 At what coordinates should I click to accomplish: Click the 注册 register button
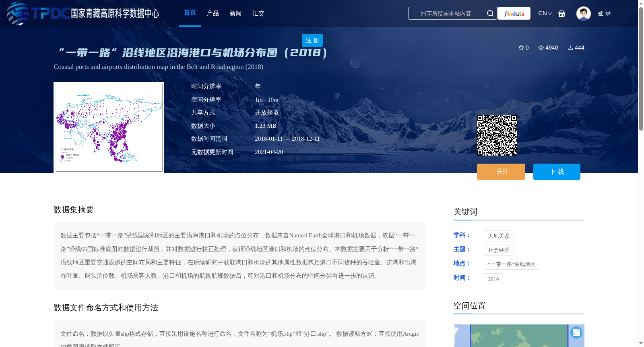[312, 40]
